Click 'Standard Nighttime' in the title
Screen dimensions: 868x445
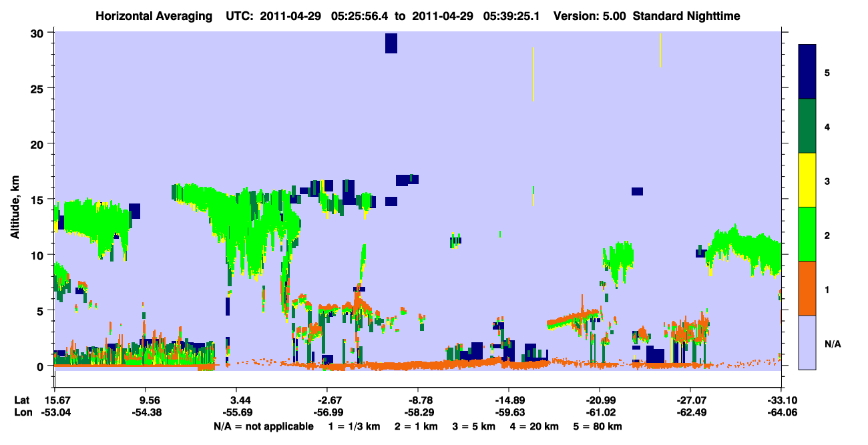coord(687,15)
